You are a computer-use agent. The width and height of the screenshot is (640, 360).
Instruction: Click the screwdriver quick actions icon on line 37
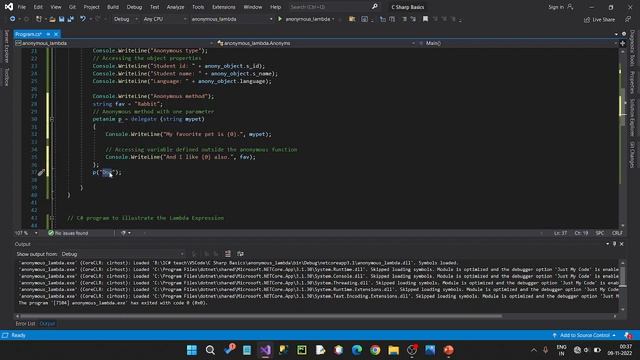tap(41, 173)
